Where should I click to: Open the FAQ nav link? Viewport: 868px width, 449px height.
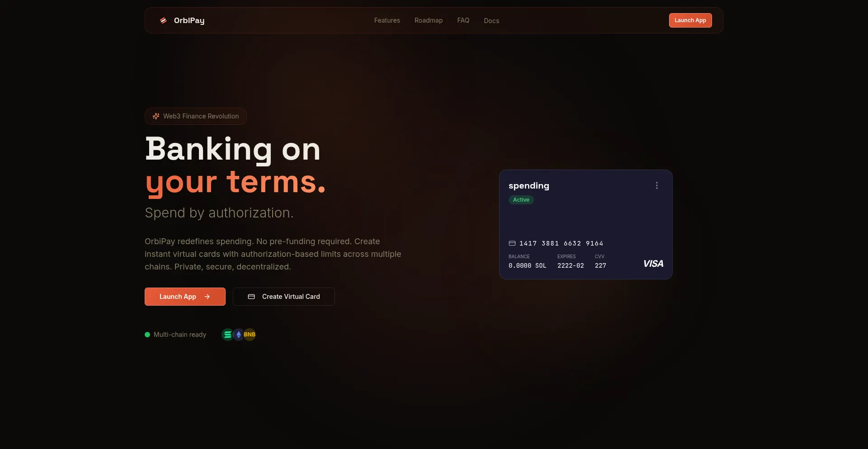click(x=463, y=20)
